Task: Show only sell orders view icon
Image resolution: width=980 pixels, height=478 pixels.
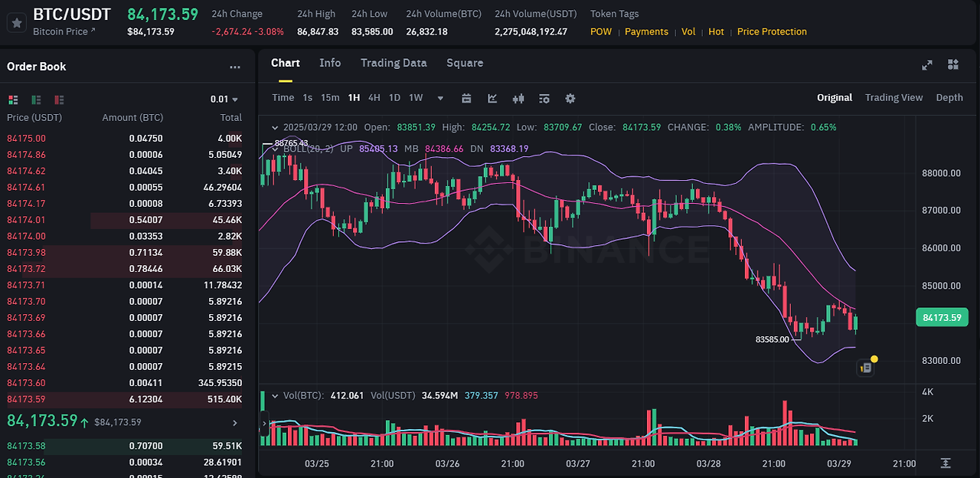Action: (59, 100)
